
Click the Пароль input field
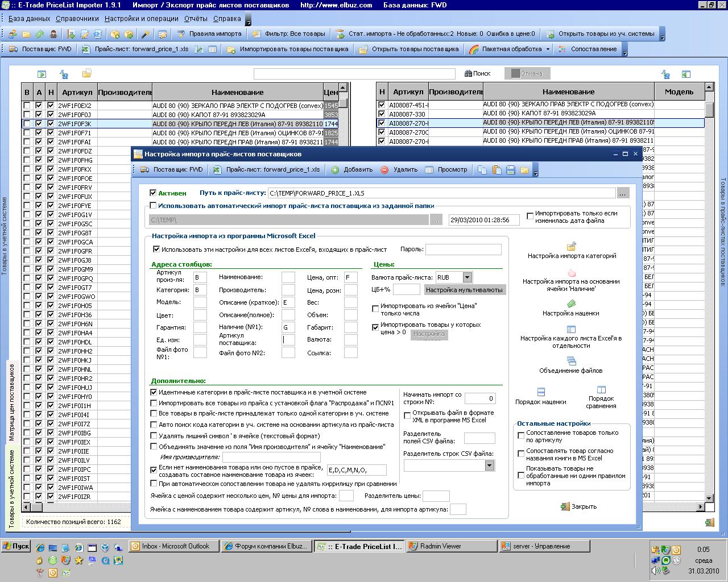click(x=464, y=250)
